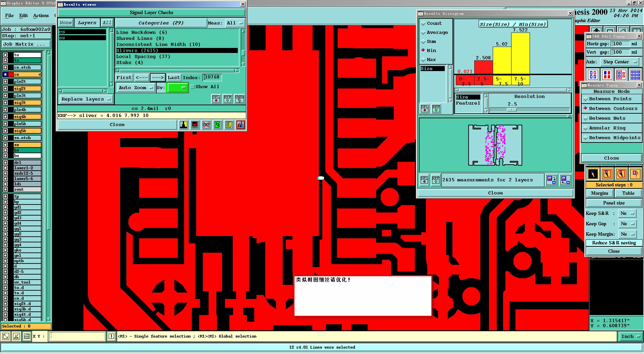The image size is (644, 354).
Task: Adjust Resolution slider in histogram
Action: (512, 110)
